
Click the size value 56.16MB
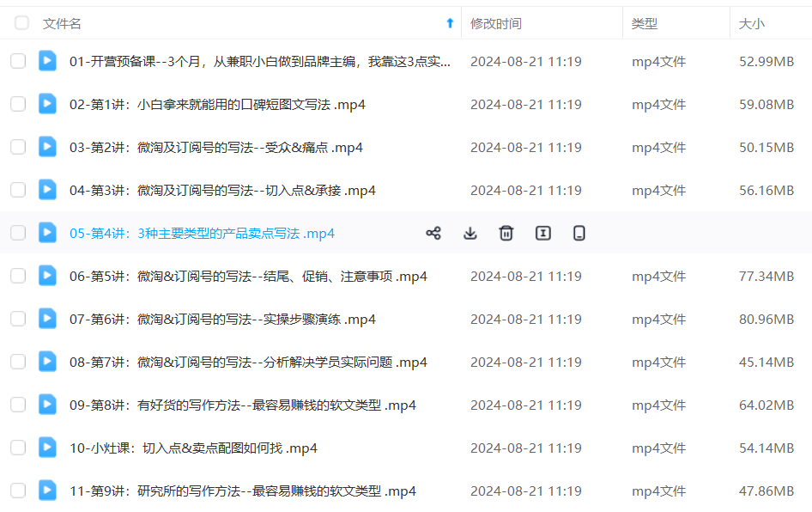(767, 191)
